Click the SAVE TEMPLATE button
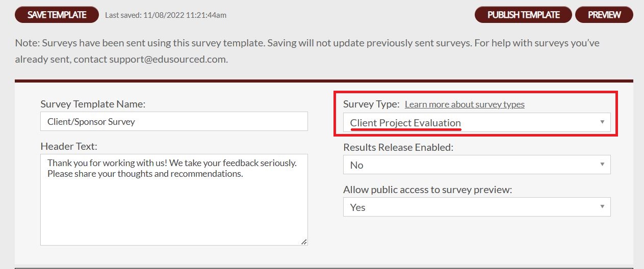Viewport: 644px width, 269px height. [57, 15]
